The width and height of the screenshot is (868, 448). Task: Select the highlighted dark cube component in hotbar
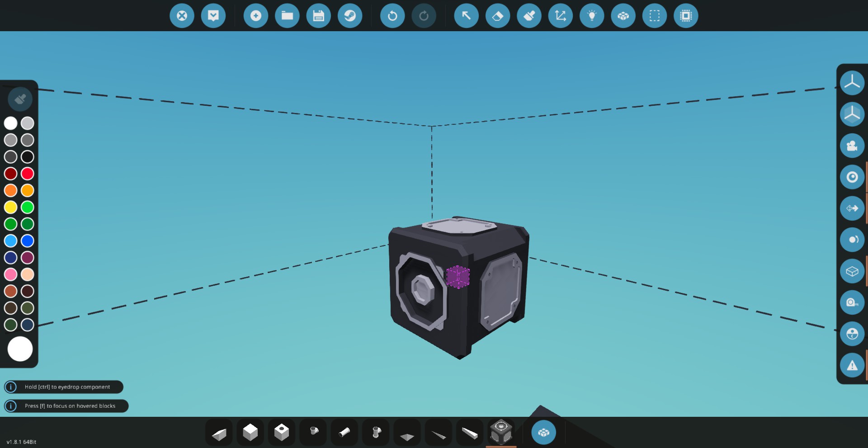(x=501, y=433)
